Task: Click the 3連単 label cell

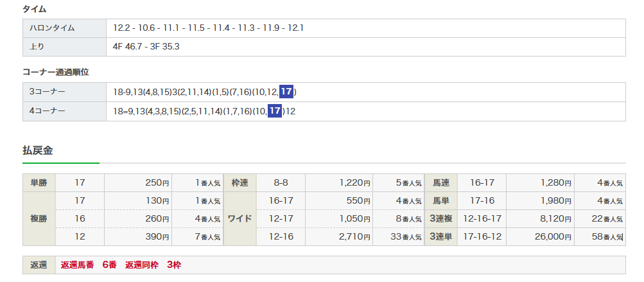Action: click(440, 236)
